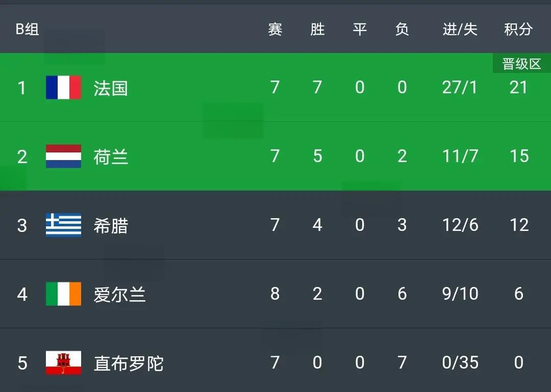This screenshot has height=392, width=551.
Task: Click the 晋级区 badge
Action: (x=521, y=64)
